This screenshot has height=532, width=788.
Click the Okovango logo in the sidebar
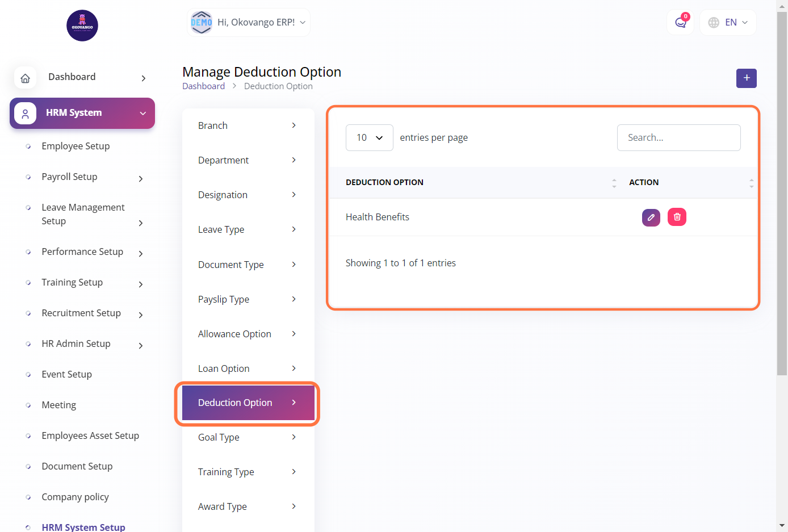pyautogui.click(x=82, y=26)
